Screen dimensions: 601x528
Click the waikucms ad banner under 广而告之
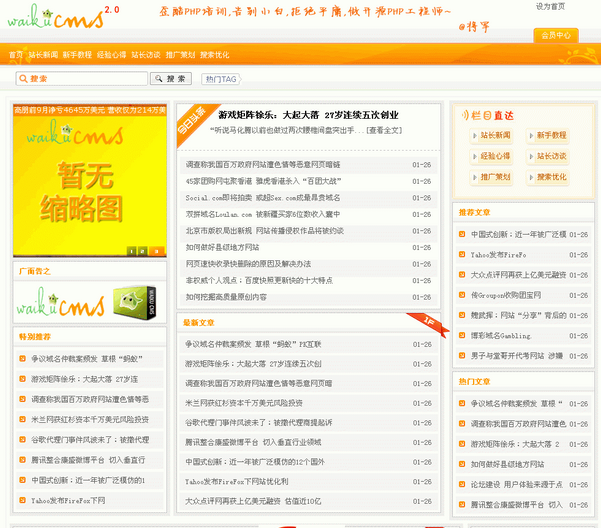89,302
